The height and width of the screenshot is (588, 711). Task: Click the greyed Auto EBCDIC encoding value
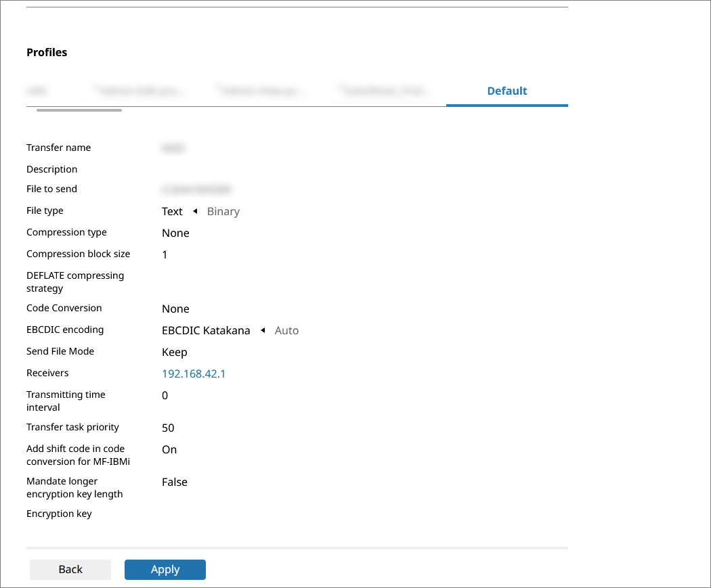click(286, 331)
